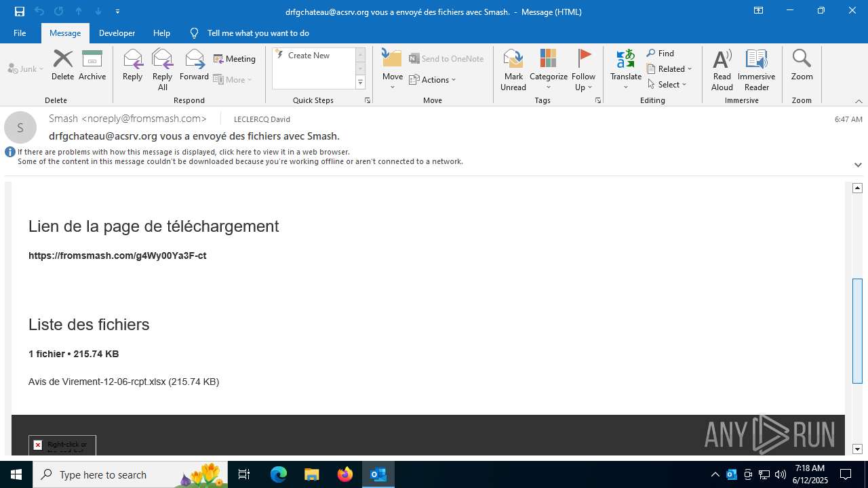Open the Help tab
The width and height of the screenshot is (868, 488).
click(x=161, y=33)
